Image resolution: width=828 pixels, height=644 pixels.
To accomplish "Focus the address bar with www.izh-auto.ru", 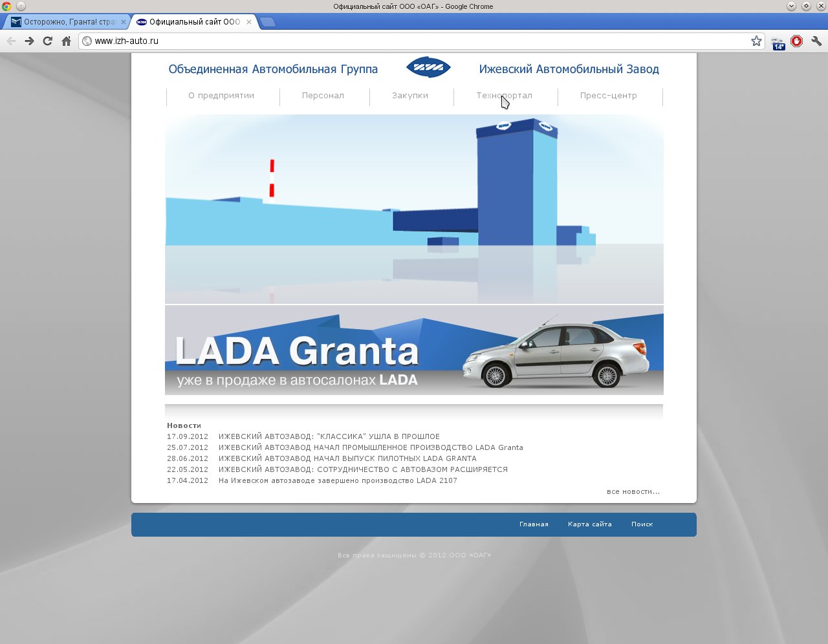I will point(420,41).
